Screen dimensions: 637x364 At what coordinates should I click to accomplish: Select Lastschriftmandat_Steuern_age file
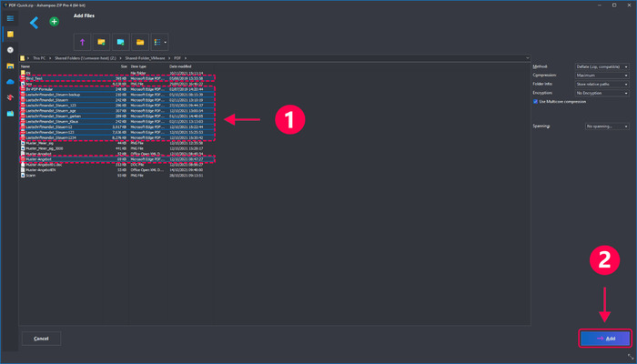[x=117, y=110]
